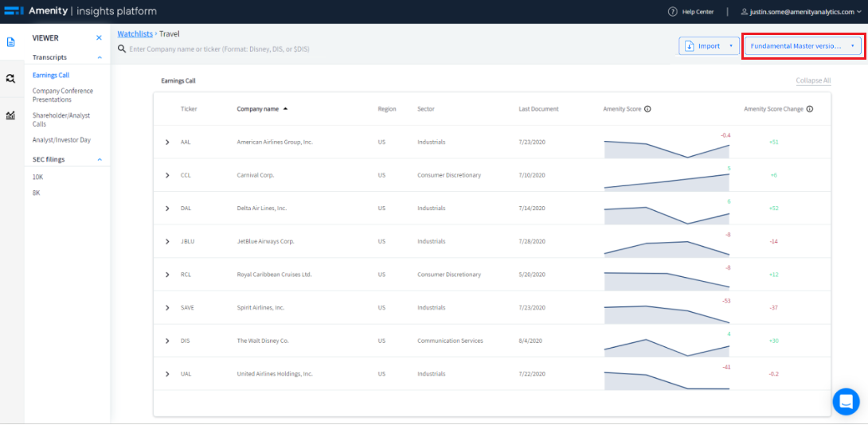Click the Amenity Score info icon
Viewport: 868px width, 425px height.
tap(647, 109)
